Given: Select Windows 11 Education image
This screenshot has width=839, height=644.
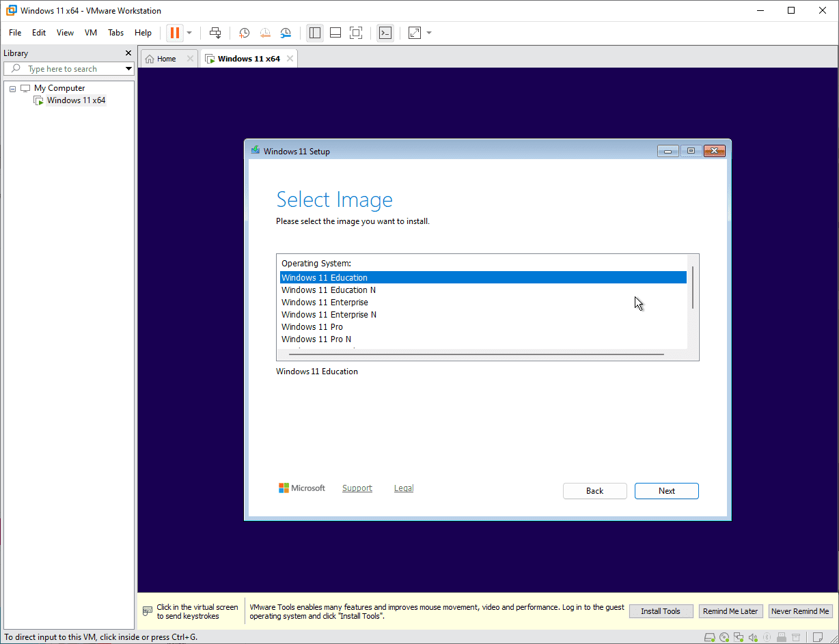Looking at the screenshot, I should (x=483, y=278).
